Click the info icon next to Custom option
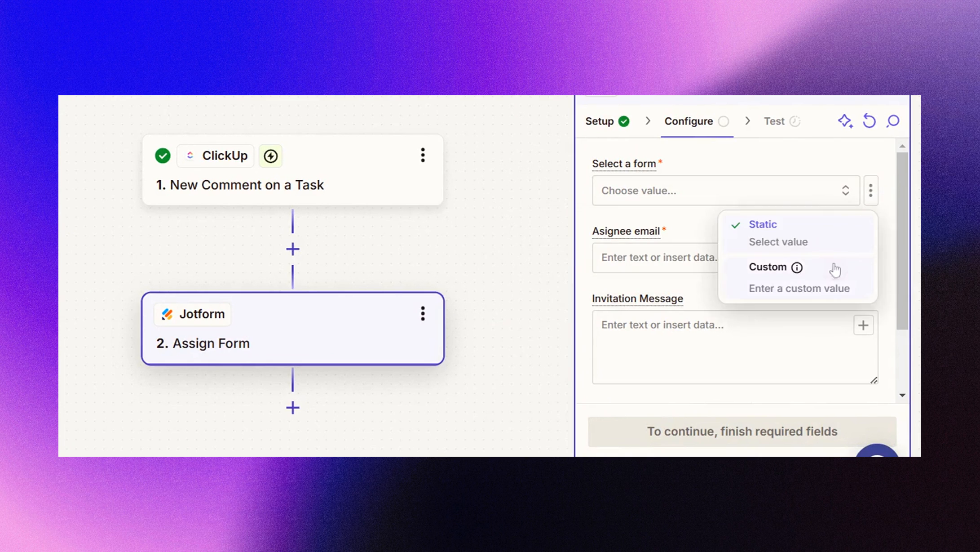 point(798,267)
